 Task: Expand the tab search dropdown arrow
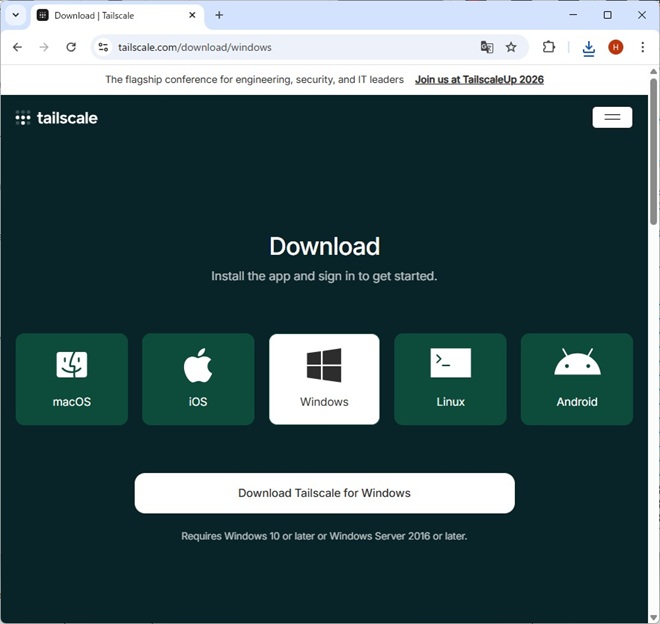tap(15, 15)
